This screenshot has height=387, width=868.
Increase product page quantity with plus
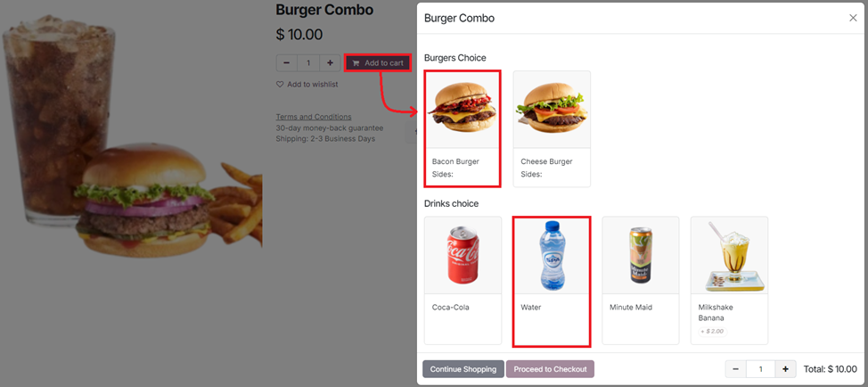330,63
